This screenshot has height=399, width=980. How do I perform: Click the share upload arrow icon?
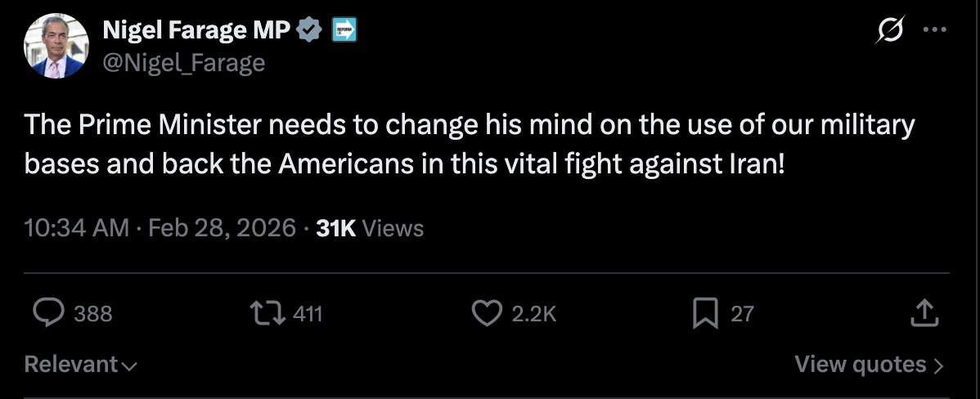click(x=924, y=313)
